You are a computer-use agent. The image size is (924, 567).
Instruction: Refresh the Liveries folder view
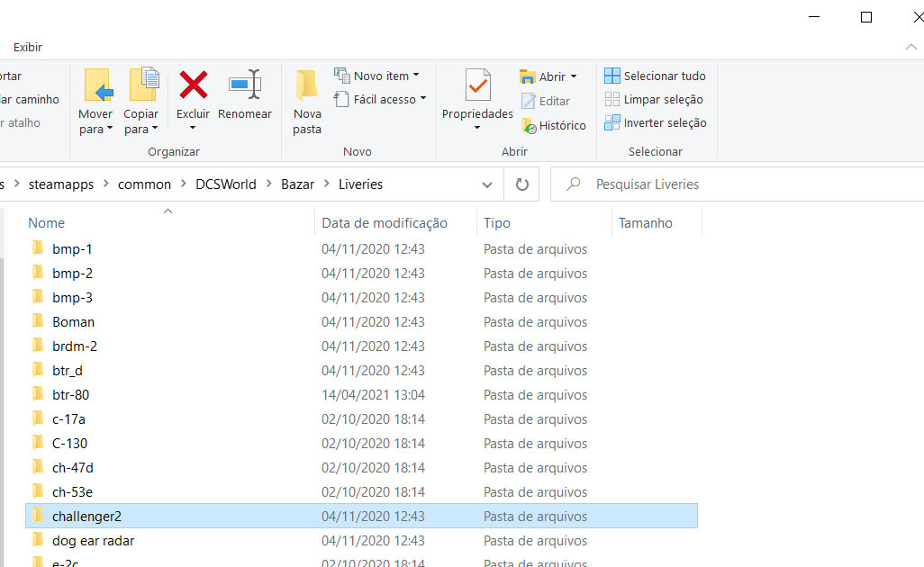tap(522, 184)
